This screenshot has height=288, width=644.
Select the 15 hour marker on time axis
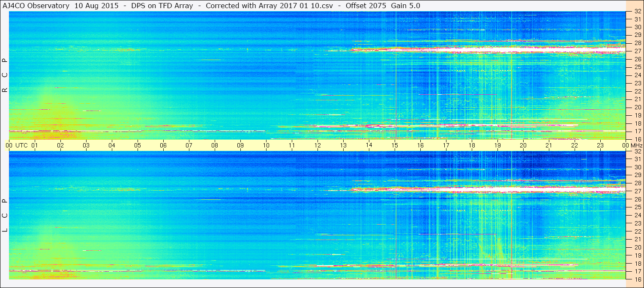coord(395,145)
